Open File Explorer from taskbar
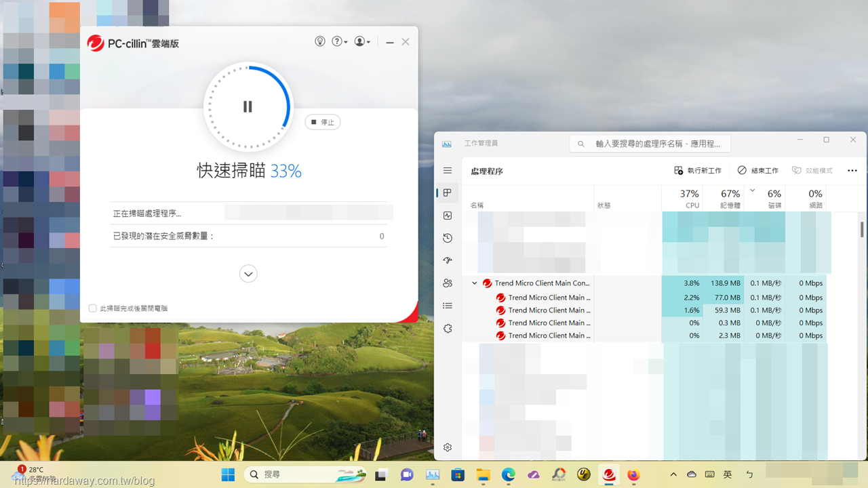The width and height of the screenshot is (868, 488). pos(483,474)
